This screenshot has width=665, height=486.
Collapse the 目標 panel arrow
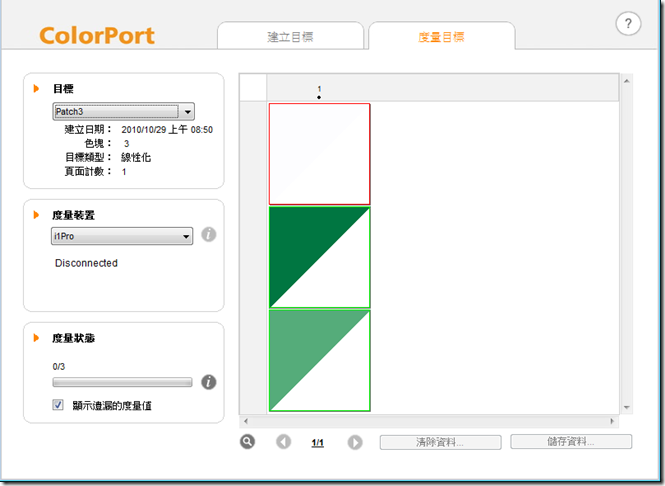point(36,89)
